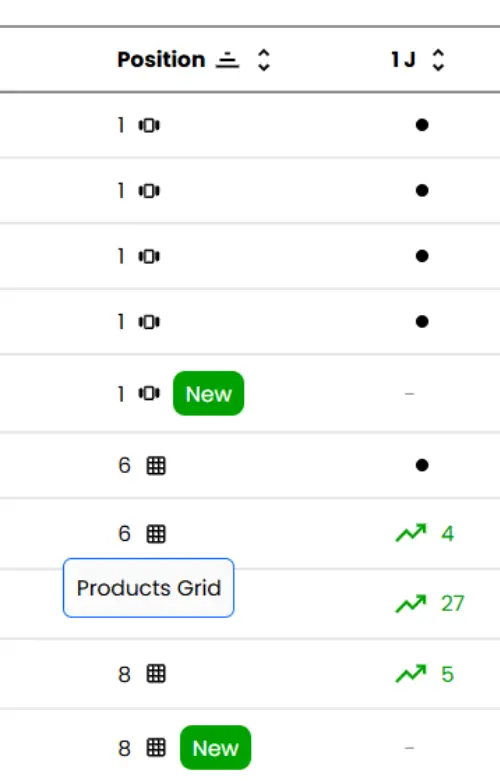
Task: Click the Products Grid tooltip label
Action: 148,588
